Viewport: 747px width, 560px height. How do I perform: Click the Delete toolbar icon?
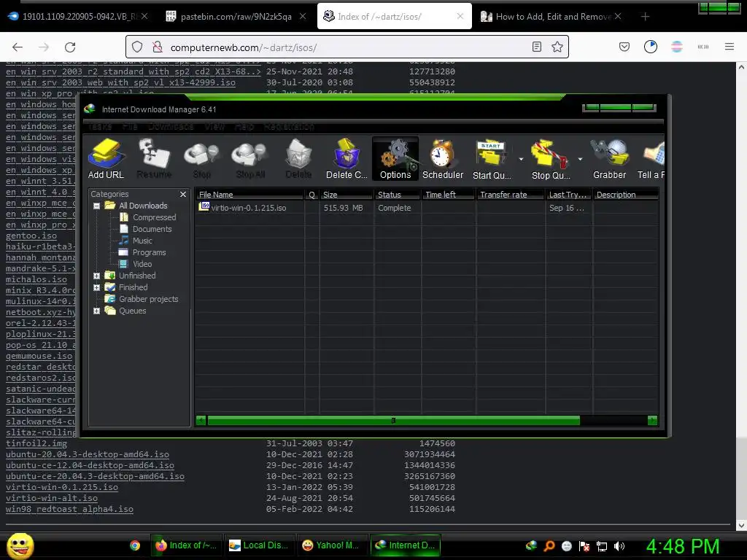298,158
